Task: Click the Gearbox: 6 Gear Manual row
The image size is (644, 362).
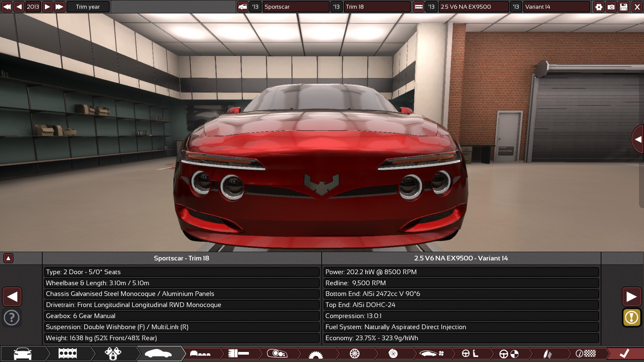Action: tap(181, 316)
